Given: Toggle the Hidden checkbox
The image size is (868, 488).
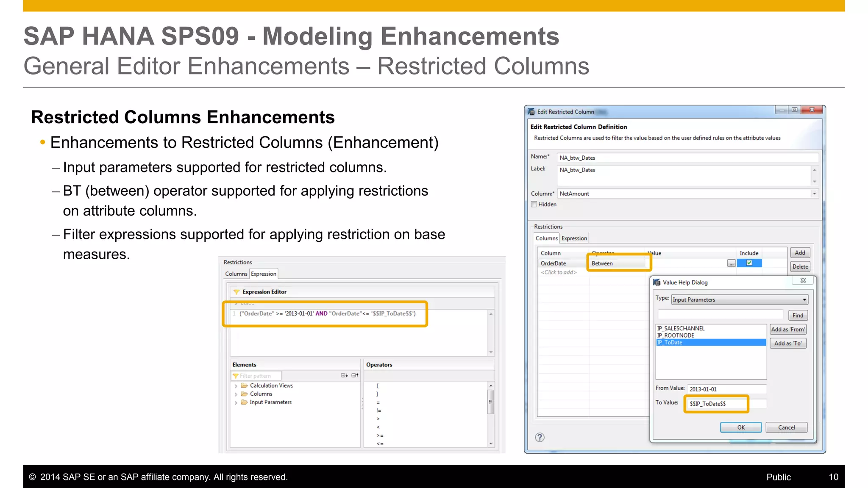Looking at the screenshot, I should [x=534, y=204].
